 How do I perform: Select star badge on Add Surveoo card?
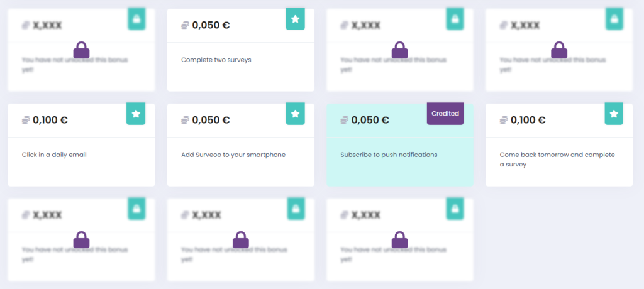point(296,114)
